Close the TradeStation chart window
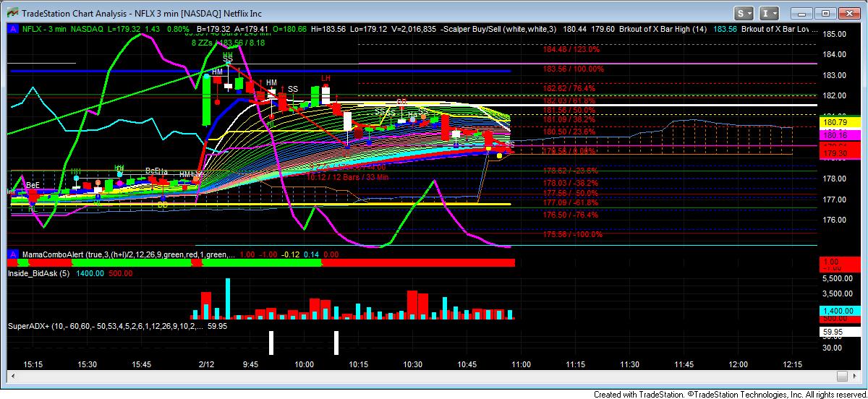This screenshot has height=399, width=868. click(850, 13)
